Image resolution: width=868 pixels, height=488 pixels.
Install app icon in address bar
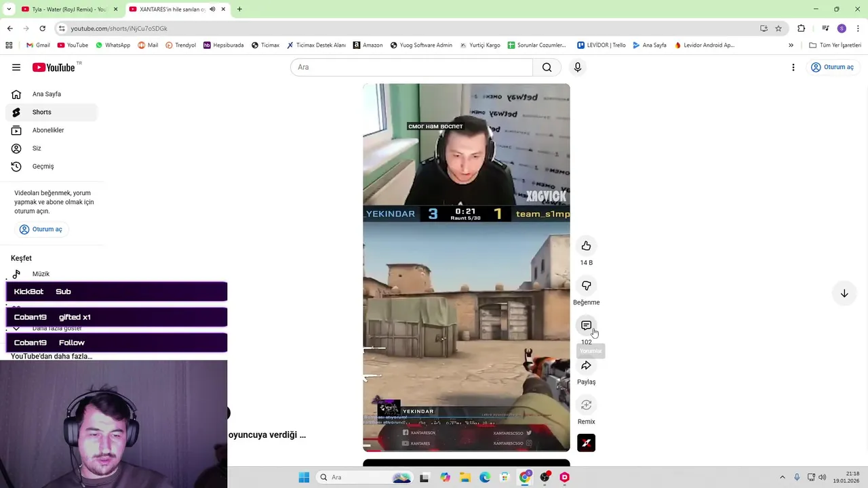tap(764, 28)
